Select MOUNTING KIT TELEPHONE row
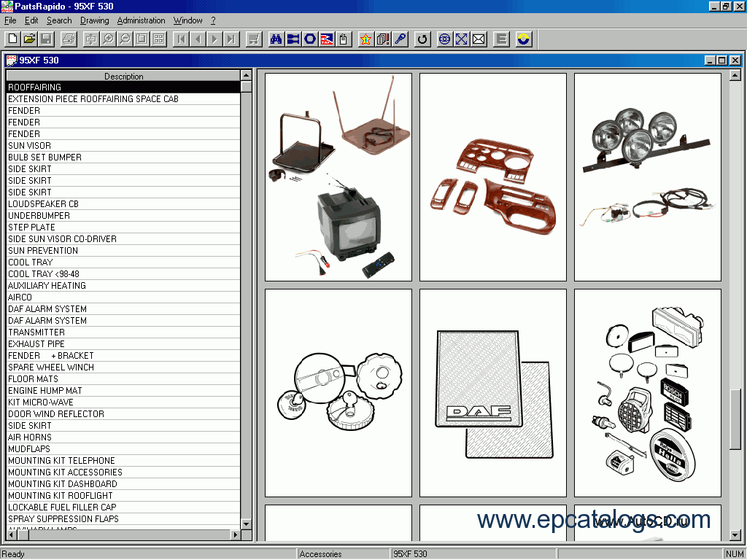747x560 pixels. coord(123,461)
